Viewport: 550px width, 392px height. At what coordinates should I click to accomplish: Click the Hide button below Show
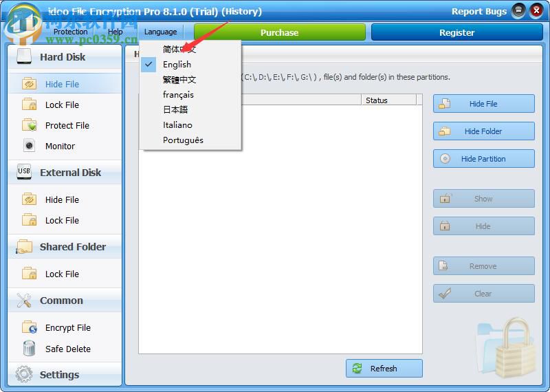[484, 226]
